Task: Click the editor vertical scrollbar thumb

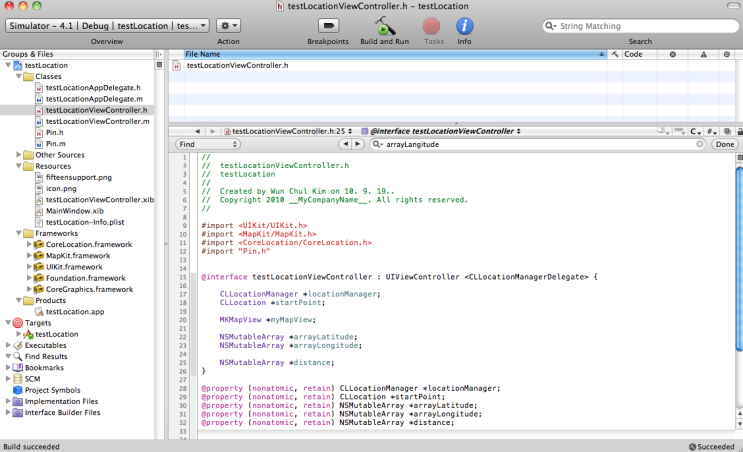Action: 739,259
